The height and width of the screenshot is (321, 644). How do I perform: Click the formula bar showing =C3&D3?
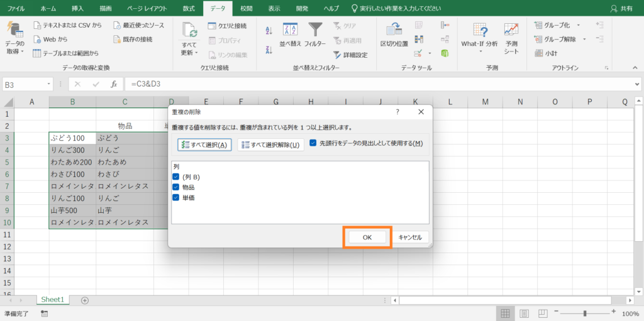pyautogui.click(x=377, y=84)
